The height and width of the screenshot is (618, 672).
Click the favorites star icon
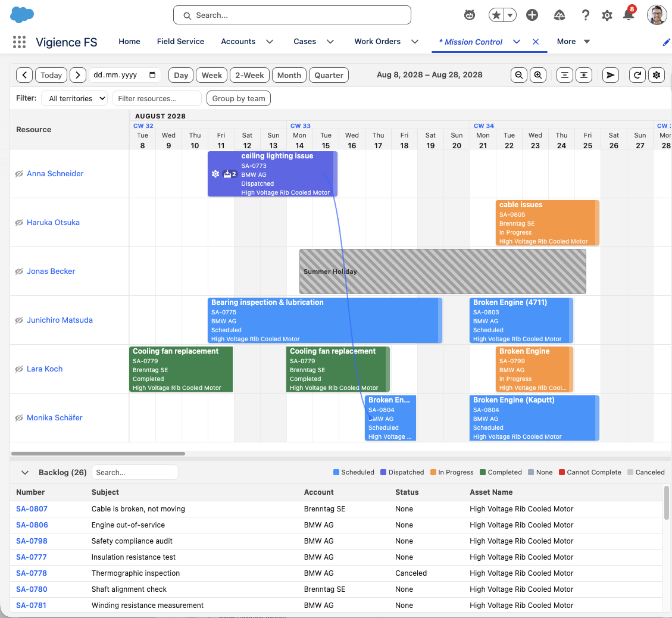click(x=496, y=15)
